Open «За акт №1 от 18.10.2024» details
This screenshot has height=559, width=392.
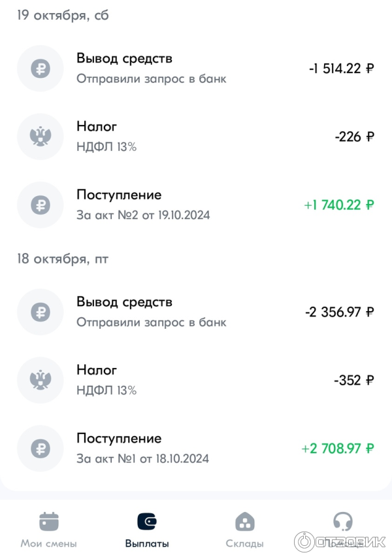pyautogui.click(x=142, y=458)
